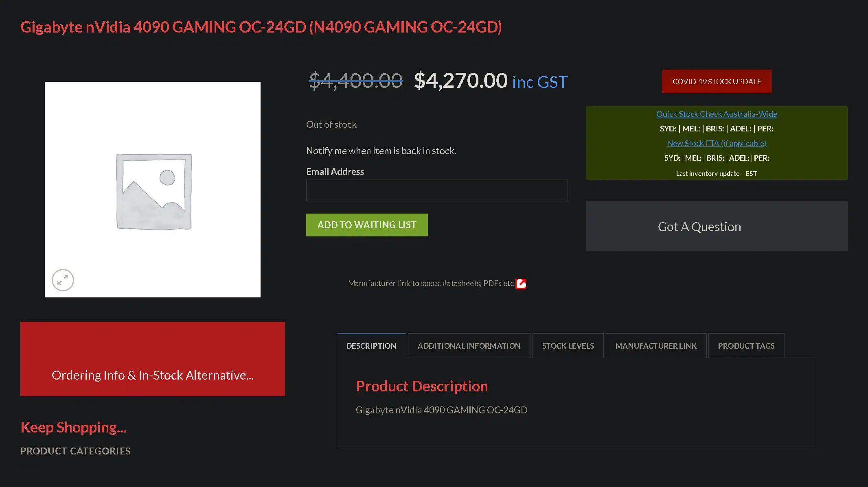Expand the Got A Question panel
This screenshot has height=487, width=868.
click(717, 226)
